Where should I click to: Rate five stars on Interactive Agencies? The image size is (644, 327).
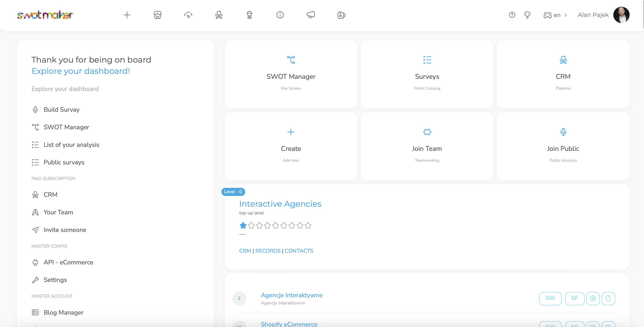pos(275,225)
